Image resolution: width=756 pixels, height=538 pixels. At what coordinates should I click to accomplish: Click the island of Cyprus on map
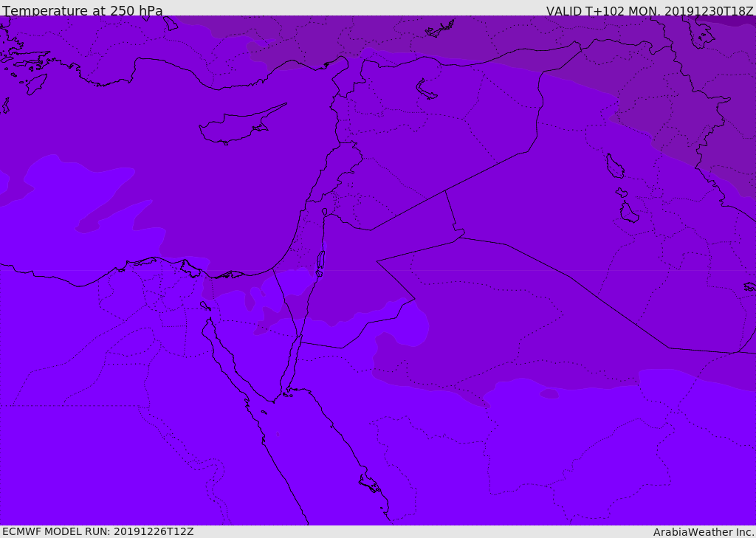point(236,128)
